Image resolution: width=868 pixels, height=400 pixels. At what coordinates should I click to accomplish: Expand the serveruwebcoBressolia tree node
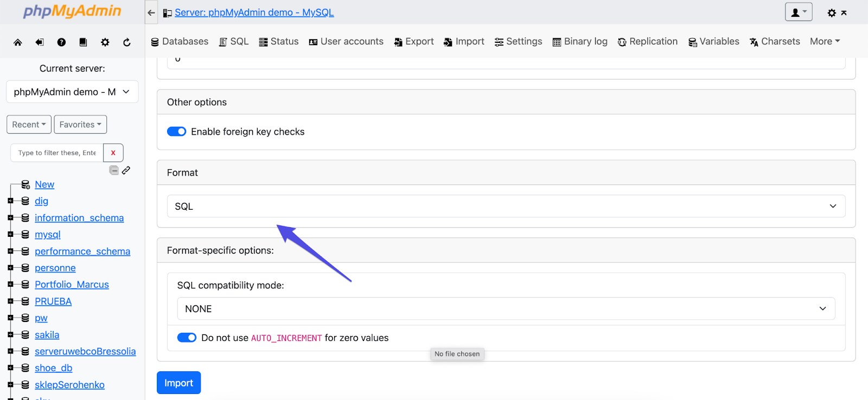(x=10, y=351)
